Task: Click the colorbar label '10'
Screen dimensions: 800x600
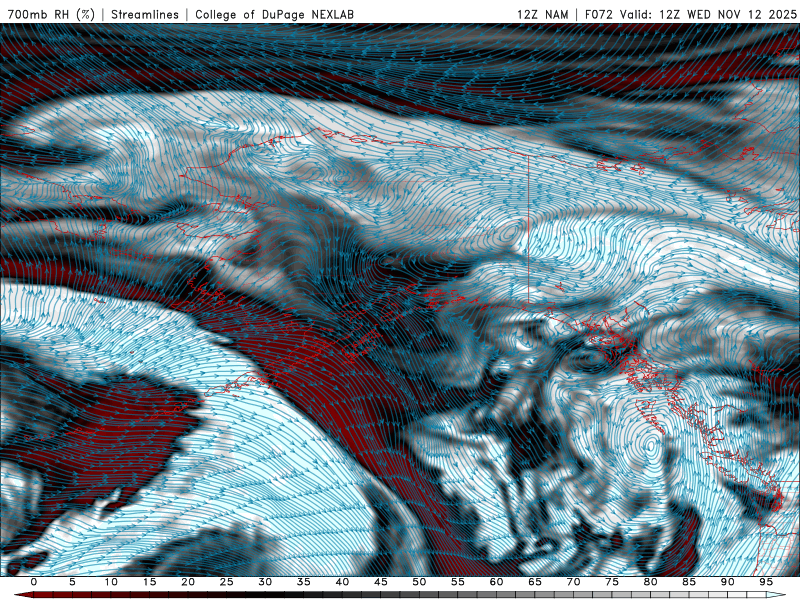Action: (111, 582)
